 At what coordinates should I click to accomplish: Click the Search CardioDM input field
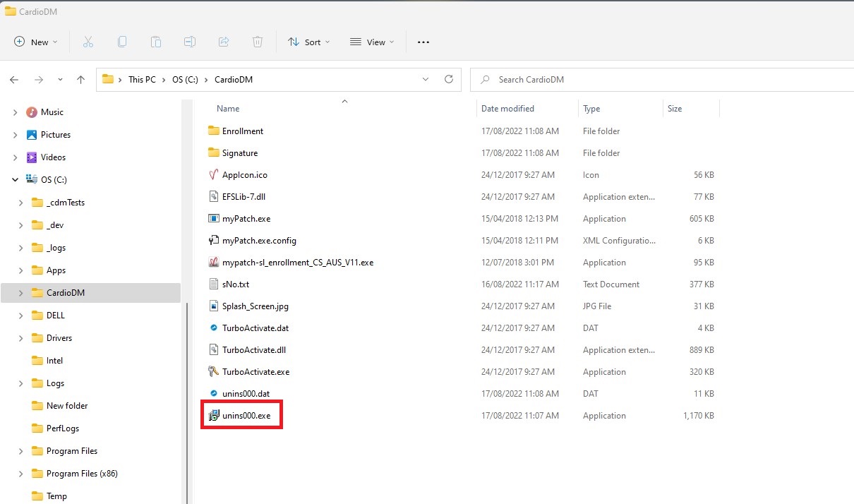663,80
